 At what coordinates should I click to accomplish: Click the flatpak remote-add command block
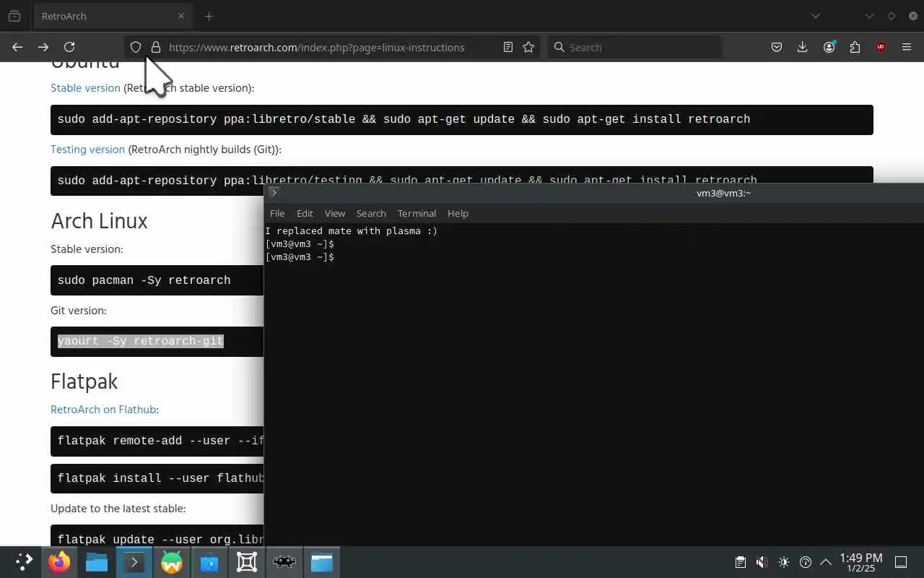tap(157, 441)
